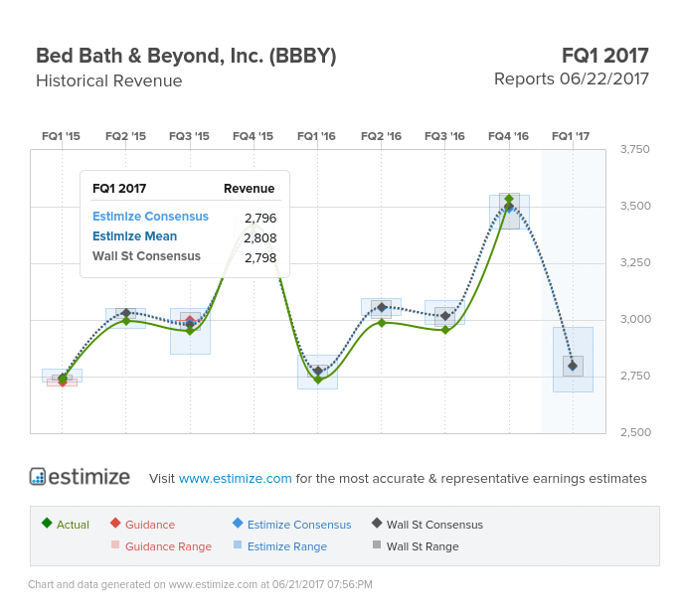This screenshot has width=681, height=616.
Task: Select the FQ1 '15 quarter label
Action: click(x=61, y=136)
